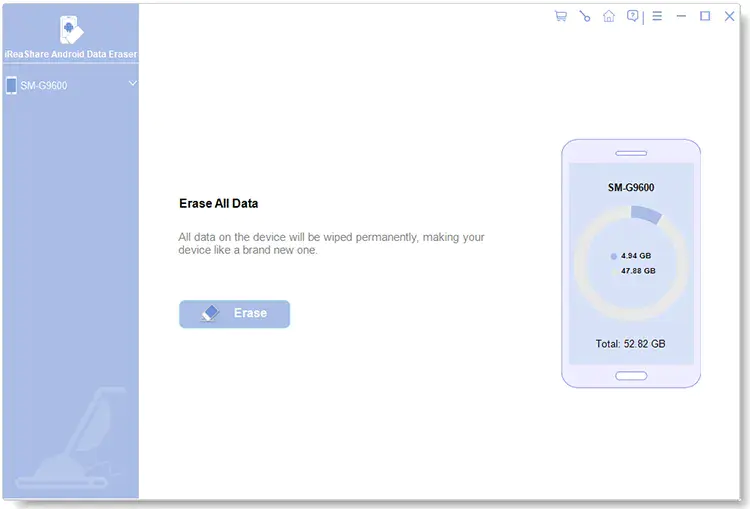Open the help feedback icon

click(632, 16)
